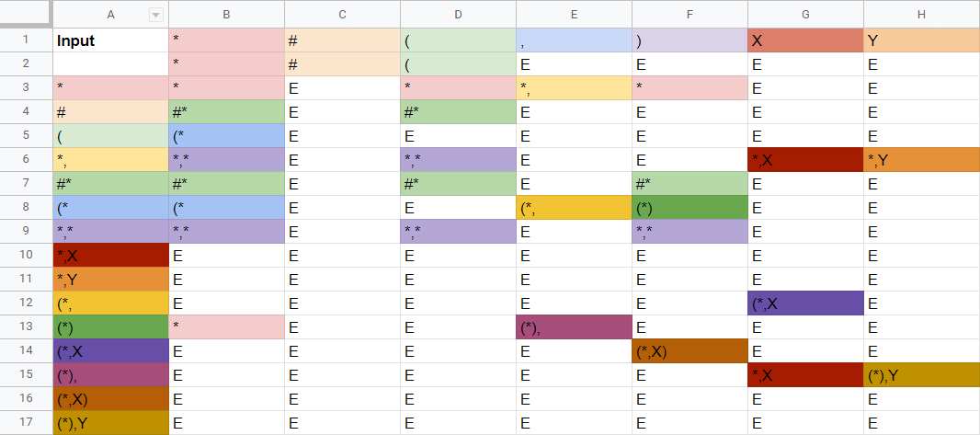Click the "Y" cell in row 1
Screen dimensions: 980x435
click(x=921, y=40)
